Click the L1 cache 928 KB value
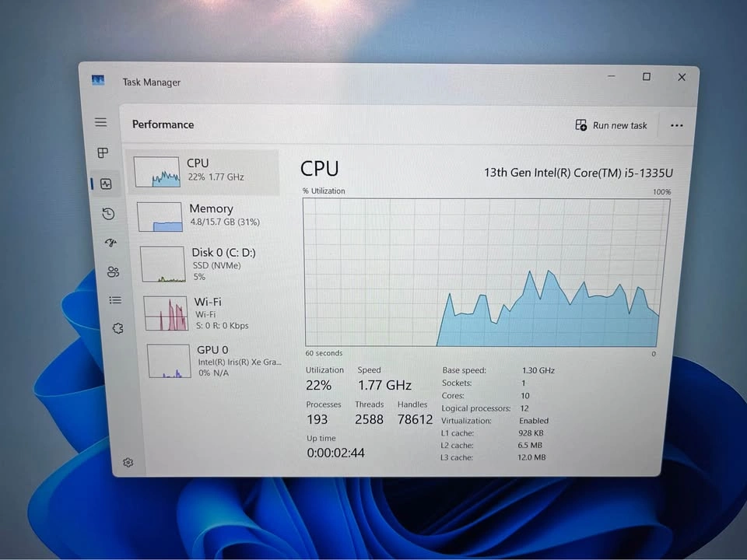Image resolution: width=747 pixels, height=560 pixels. tap(531, 433)
